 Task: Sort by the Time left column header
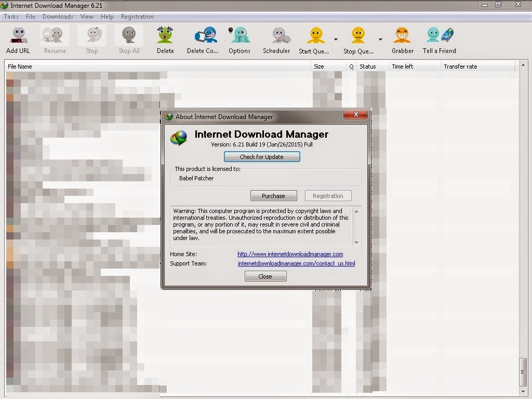click(415, 66)
